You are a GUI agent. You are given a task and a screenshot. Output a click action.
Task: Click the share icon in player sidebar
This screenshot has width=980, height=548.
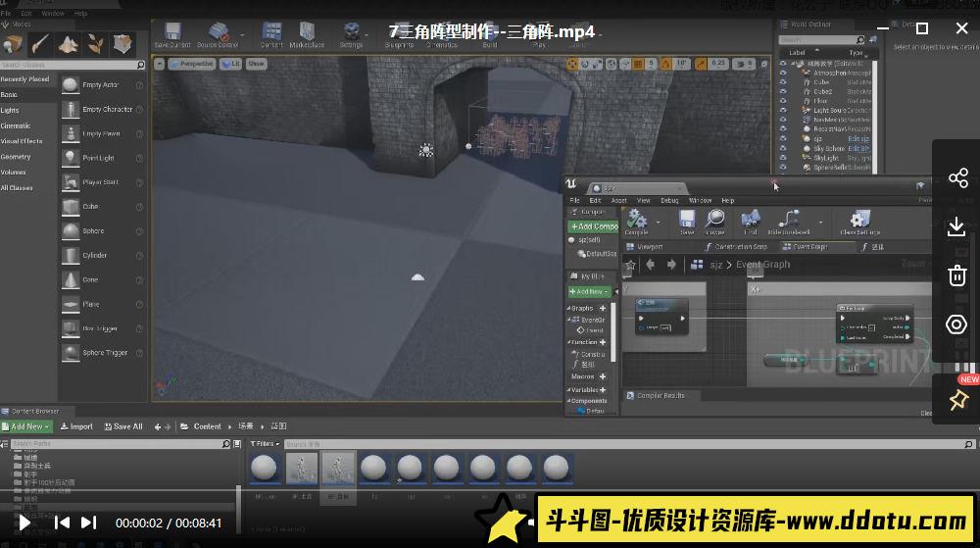957,178
